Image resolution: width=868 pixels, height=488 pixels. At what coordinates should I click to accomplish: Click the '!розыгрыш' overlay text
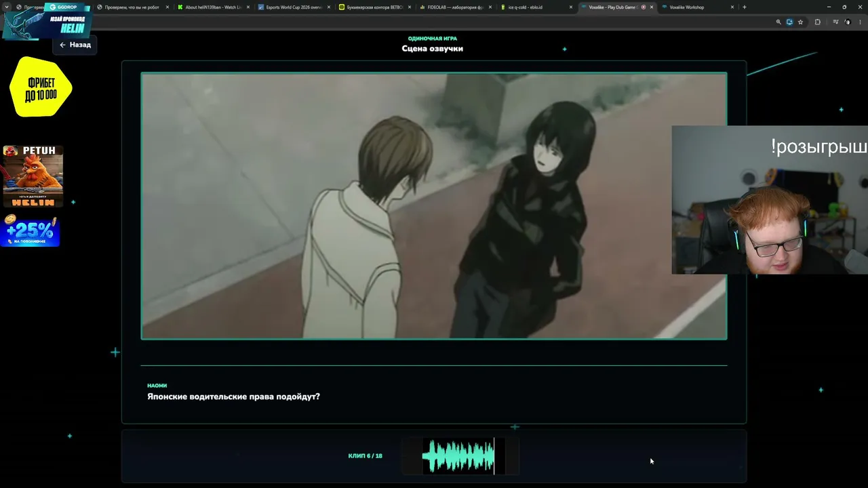click(x=818, y=147)
